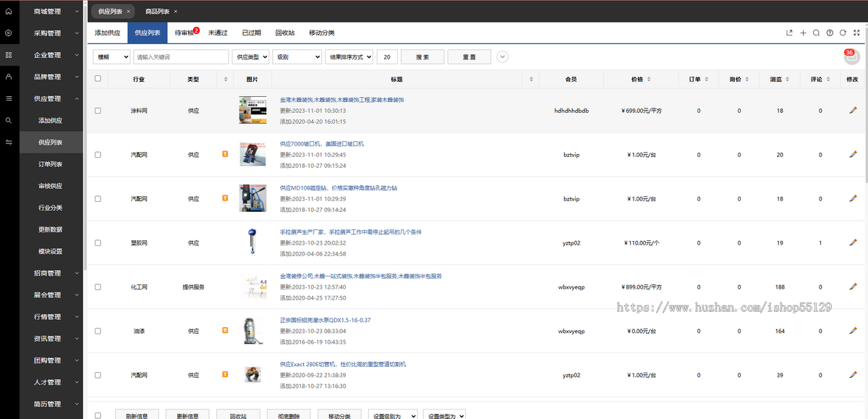Click the plus icon in top toolbar
The height and width of the screenshot is (419, 868).
[803, 33]
